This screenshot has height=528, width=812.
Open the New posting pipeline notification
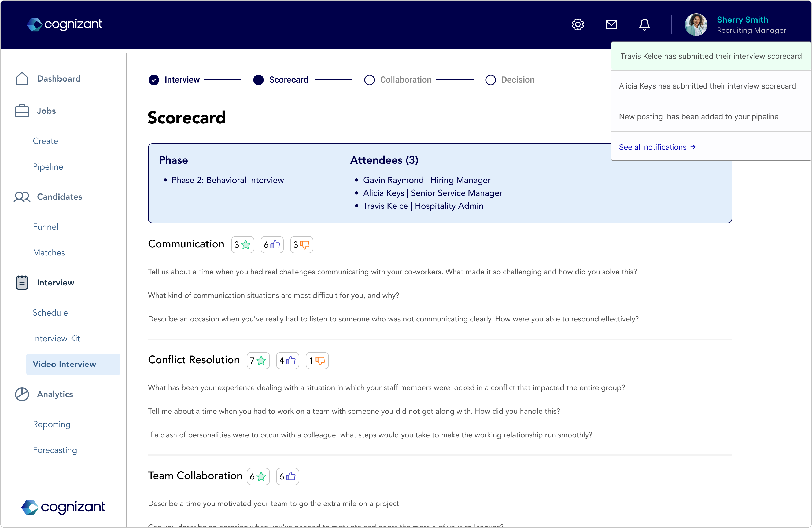(x=711, y=116)
